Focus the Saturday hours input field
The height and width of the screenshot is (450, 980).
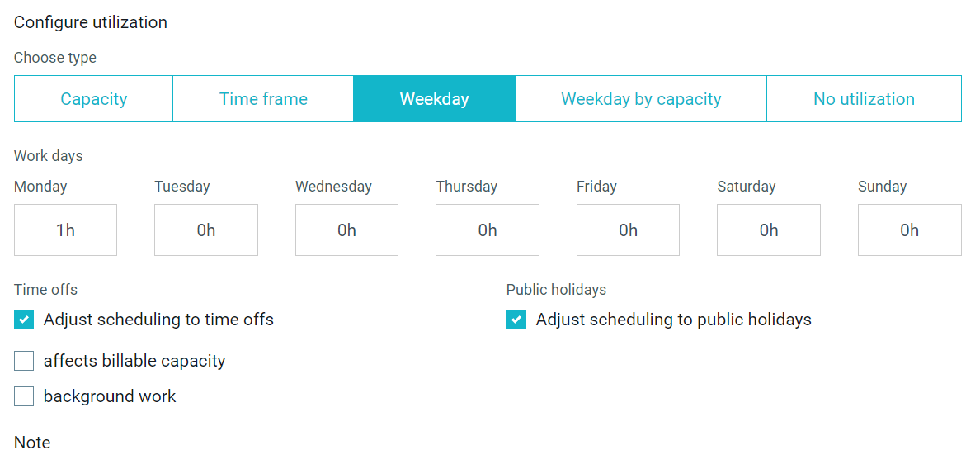769,230
